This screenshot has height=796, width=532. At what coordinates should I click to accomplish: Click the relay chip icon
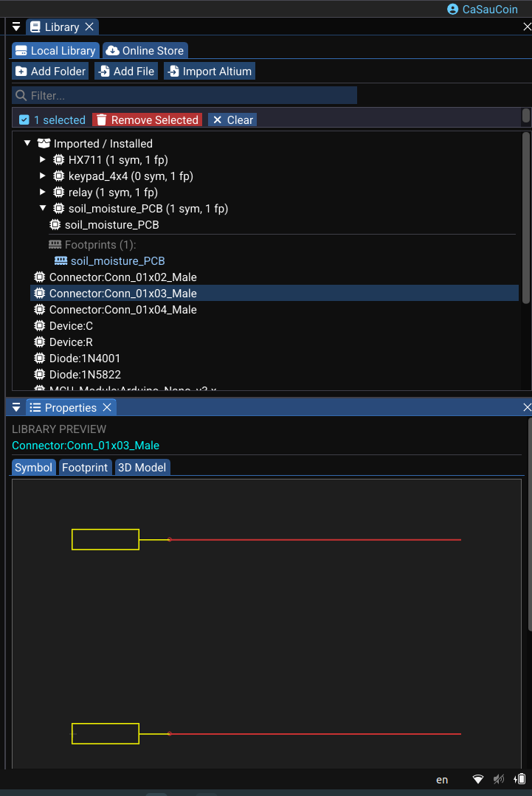point(59,193)
